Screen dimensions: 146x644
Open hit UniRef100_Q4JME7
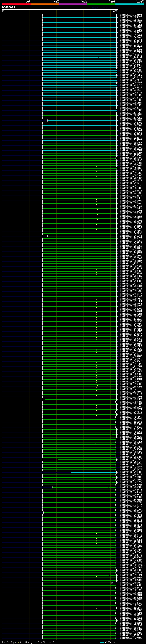click(131, 63)
